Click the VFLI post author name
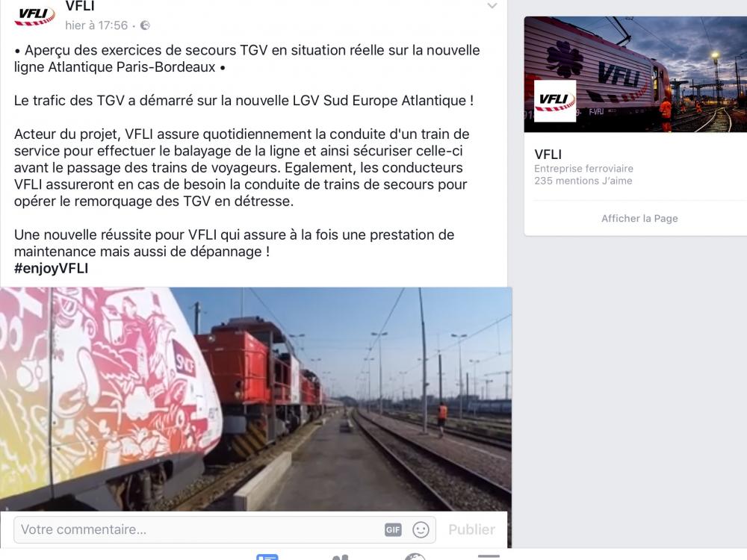Image resolution: width=747 pixels, height=560 pixels. (x=80, y=6)
